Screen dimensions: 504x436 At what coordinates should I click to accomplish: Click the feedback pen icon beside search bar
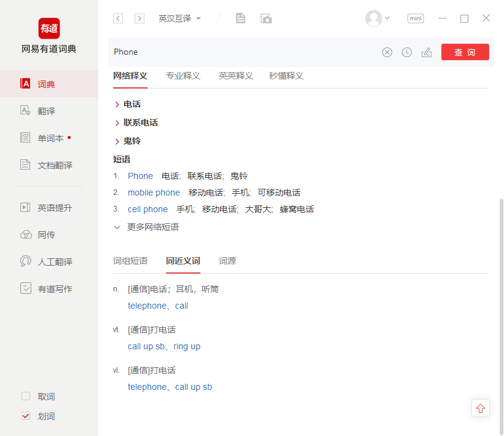click(x=427, y=52)
